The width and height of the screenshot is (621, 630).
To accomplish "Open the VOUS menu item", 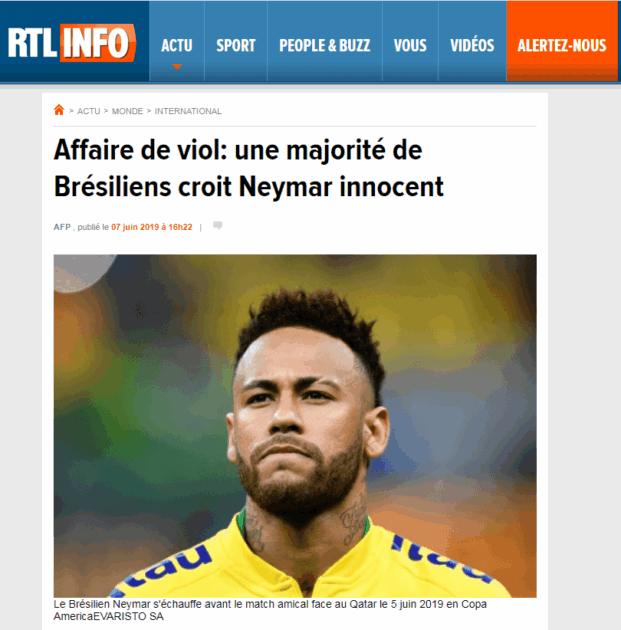I will [410, 45].
